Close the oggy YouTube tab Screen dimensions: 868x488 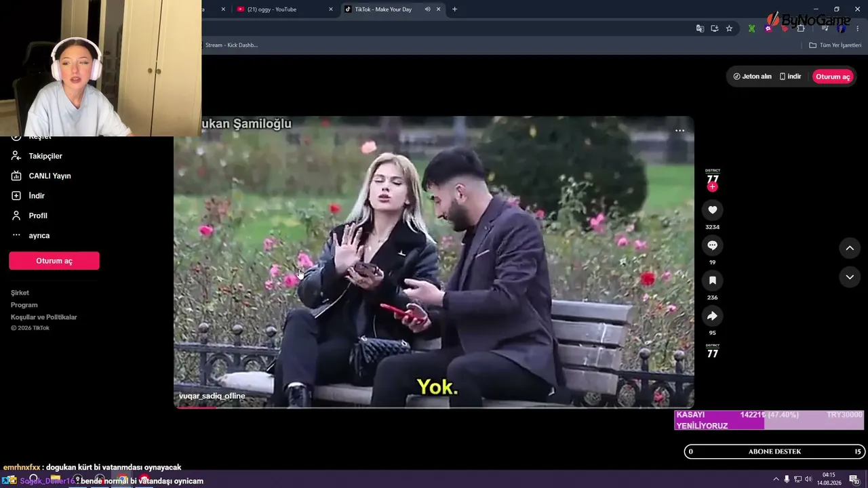(331, 9)
